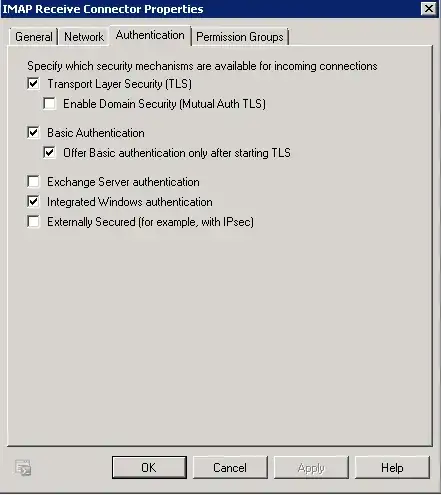Click the greyed-out Apply button
This screenshot has height=495, width=441.
click(x=311, y=467)
